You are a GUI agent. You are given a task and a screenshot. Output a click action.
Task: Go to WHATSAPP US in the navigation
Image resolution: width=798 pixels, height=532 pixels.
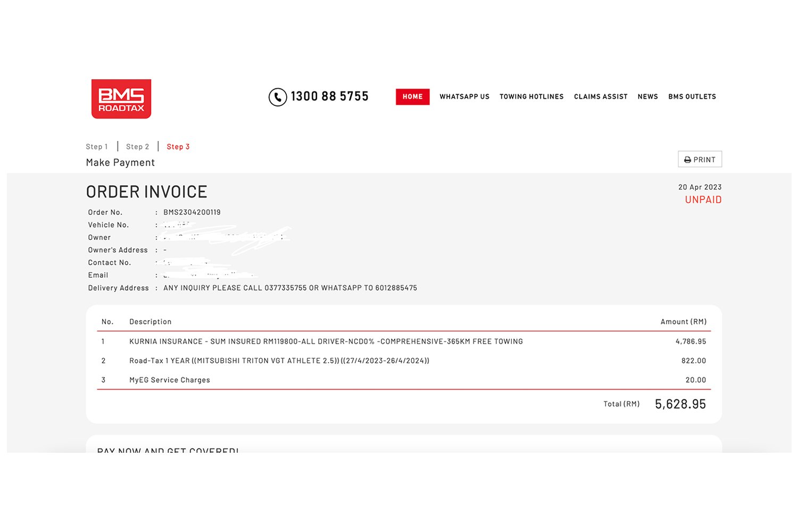[464, 97]
